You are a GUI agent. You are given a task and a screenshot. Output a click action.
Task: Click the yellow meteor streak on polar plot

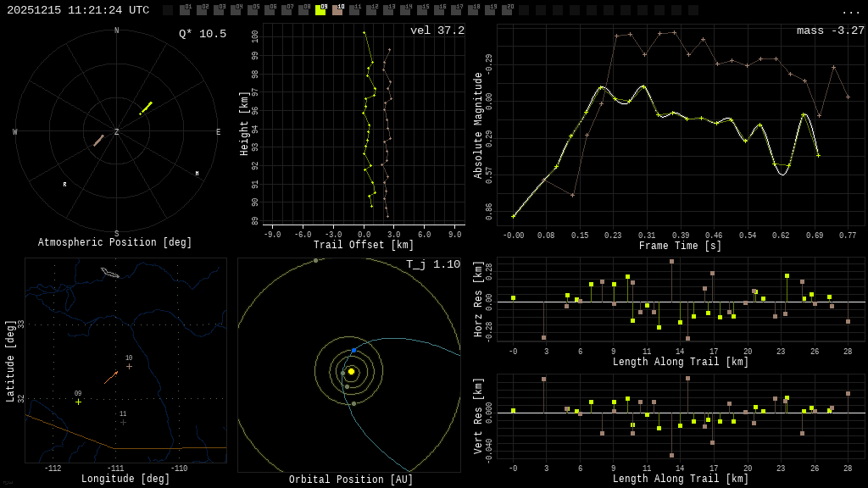tap(146, 108)
